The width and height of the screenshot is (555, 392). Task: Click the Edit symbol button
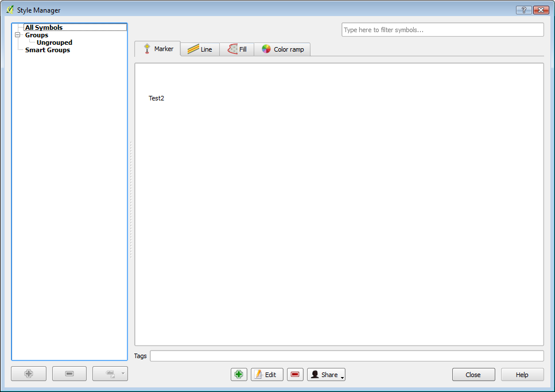[x=267, y=374]
